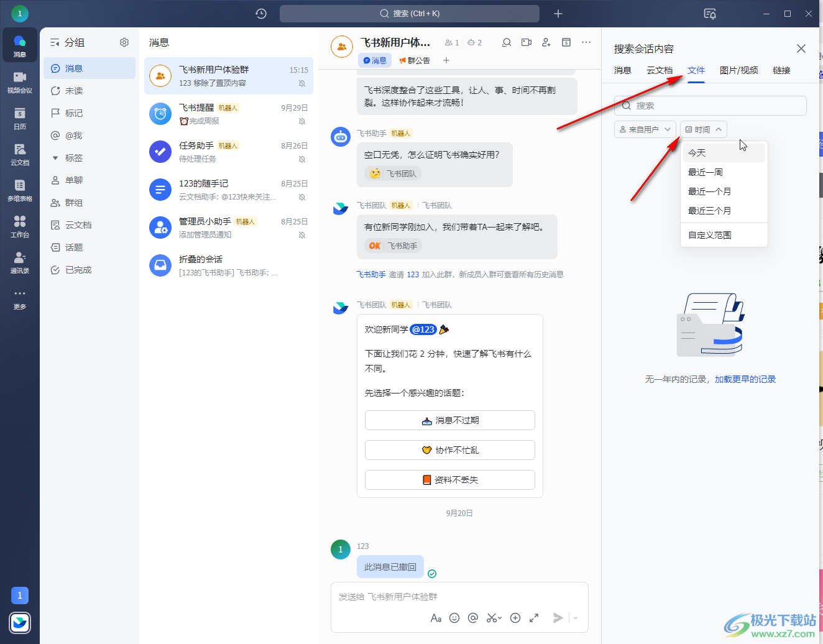Close the 搜索会话内容 panel

pos(801,48)
